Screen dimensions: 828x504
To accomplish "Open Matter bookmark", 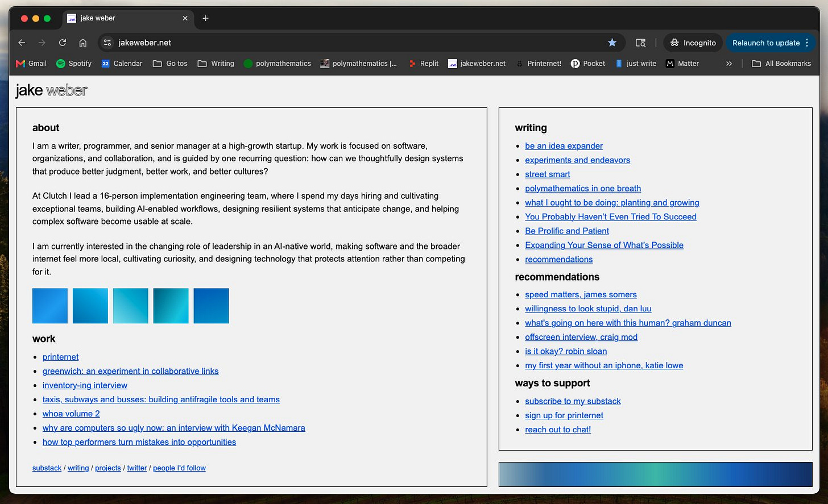I will [682, 64].
